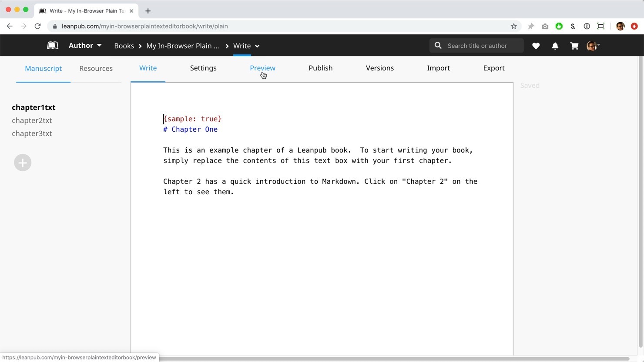Expand the Author dropdown menu
Image resolution: width=644 pixels, height=362 pixels.
click(85, 46)
